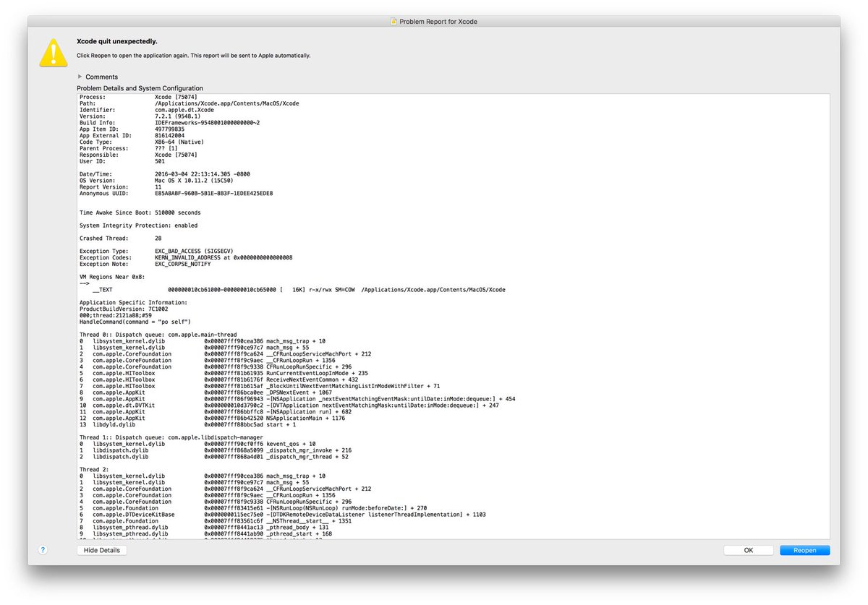
Task: Click the Help question mark icon
Action: (x=43, y=550)
